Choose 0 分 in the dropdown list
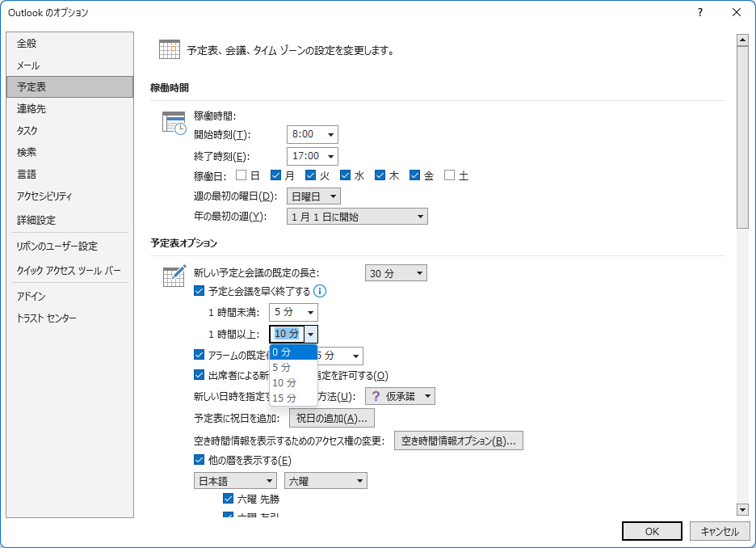The width and height of the screenshot is (756, 548). 281,352
